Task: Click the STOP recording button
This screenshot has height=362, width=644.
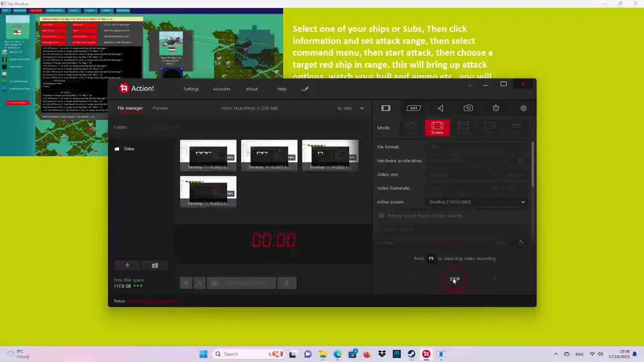Action: (454, 279)
